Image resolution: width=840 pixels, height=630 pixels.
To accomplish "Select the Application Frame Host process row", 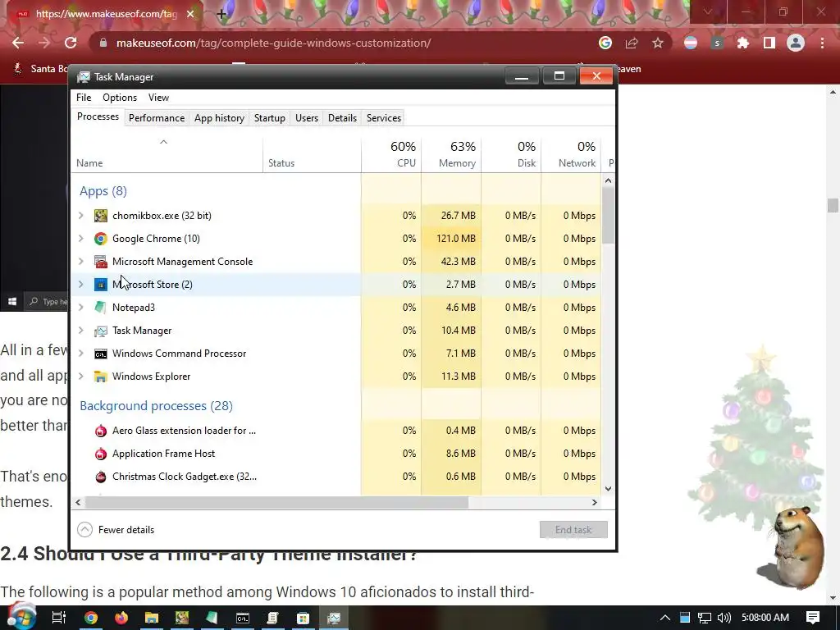I will coord(336,454).
